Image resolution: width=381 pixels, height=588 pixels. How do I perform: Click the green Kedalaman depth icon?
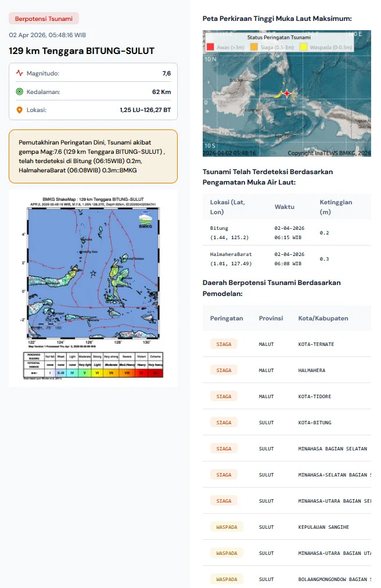pyautogui.click(x=20, y=92)
